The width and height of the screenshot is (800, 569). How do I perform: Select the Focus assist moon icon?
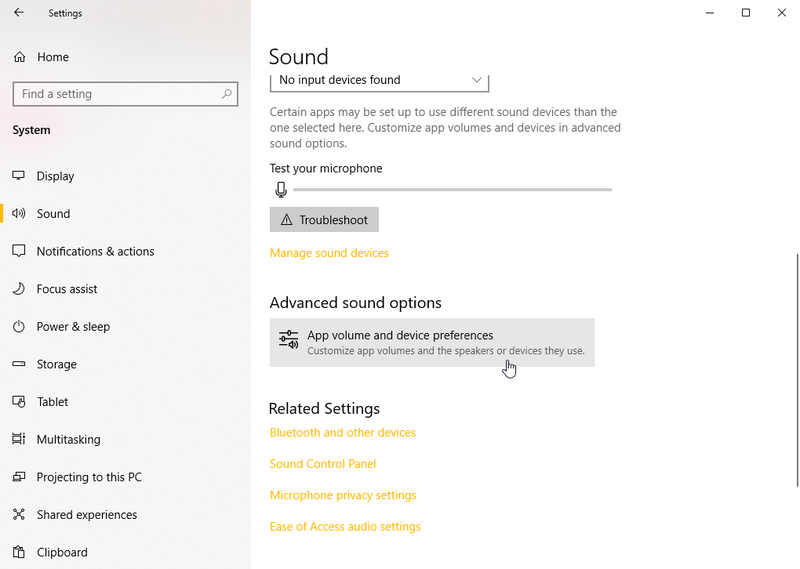click(x=19, y=289)
